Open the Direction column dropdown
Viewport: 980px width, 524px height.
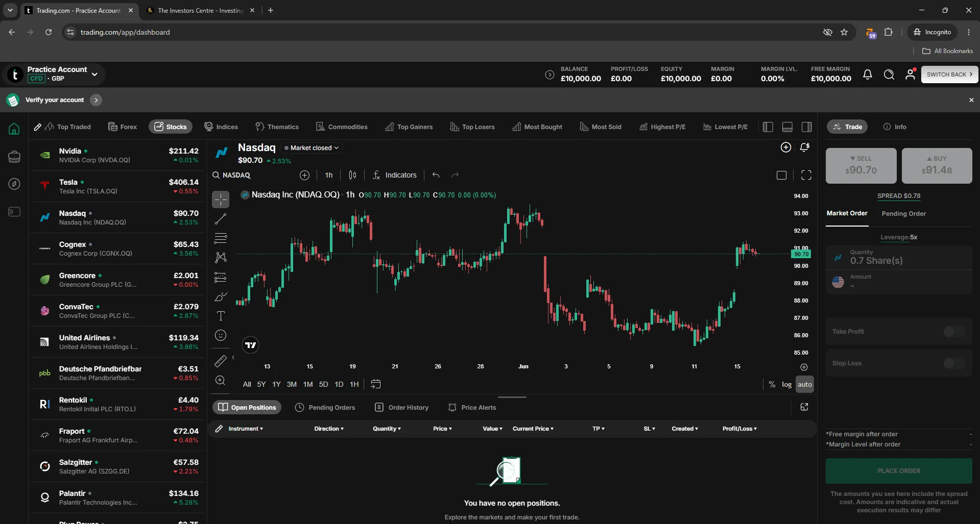click(x=329, y=429)
